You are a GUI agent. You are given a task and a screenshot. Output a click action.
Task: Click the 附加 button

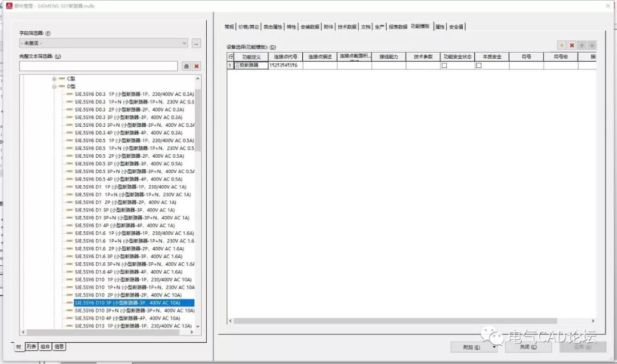471,347
